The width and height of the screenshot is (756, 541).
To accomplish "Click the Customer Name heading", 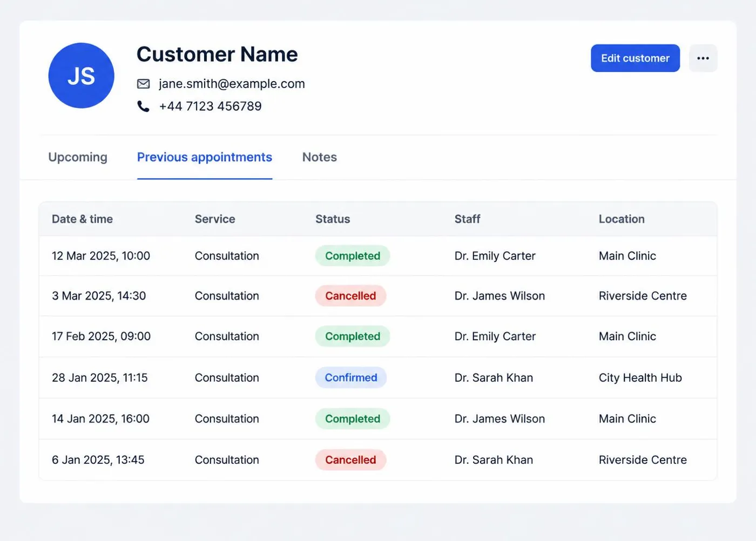I will tap(217, 54).
